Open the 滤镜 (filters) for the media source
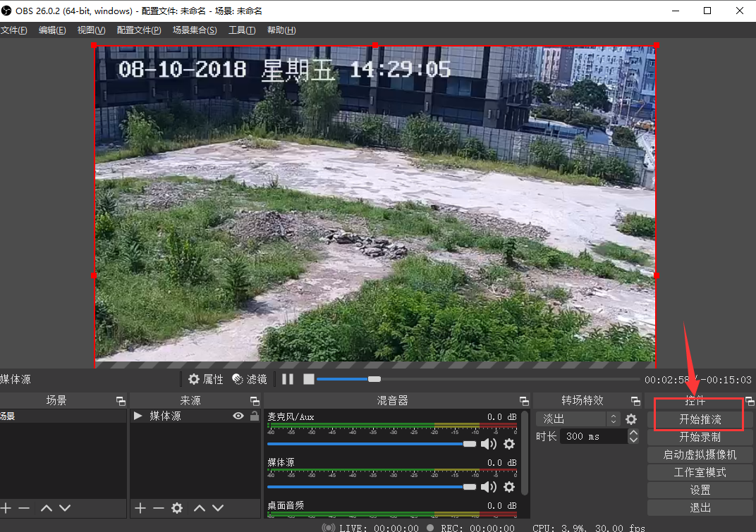 [x=248, y=379]
